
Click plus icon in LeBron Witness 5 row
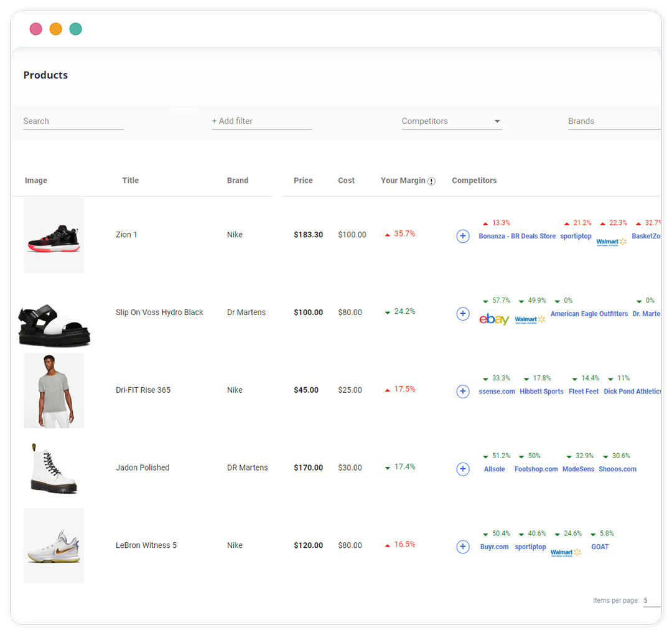463,546
